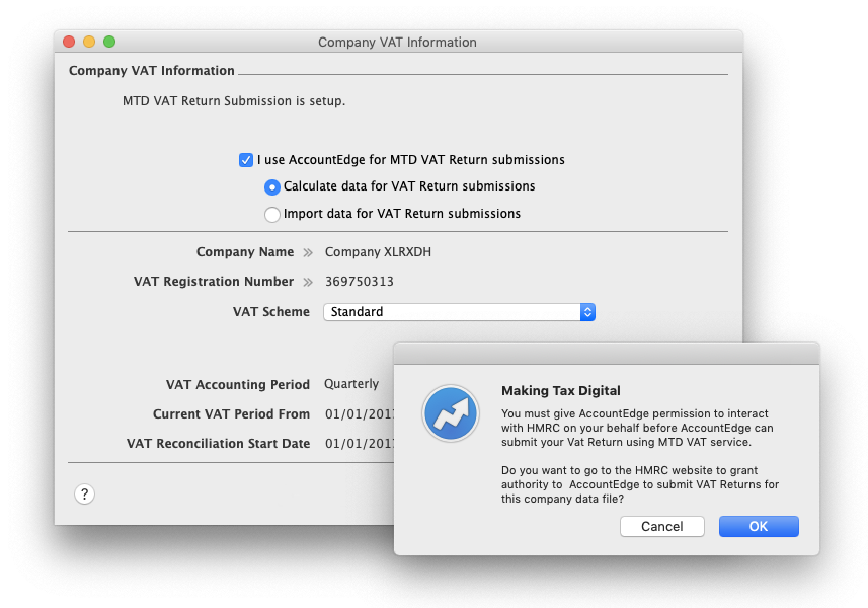Click the arrows icon beside Company Name
Screen dimensions: 868x608
(307, 253)
